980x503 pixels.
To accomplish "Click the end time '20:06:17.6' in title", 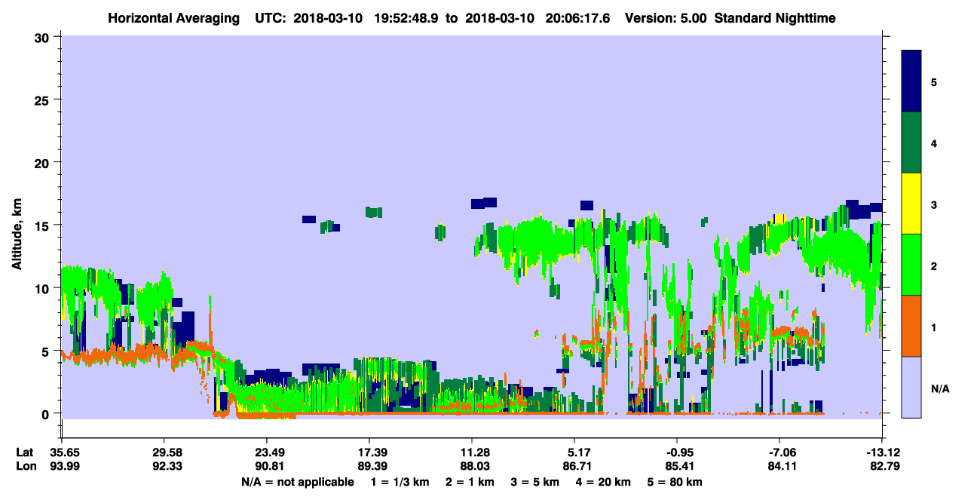I will pyautogui.click(x=579, y=17).
